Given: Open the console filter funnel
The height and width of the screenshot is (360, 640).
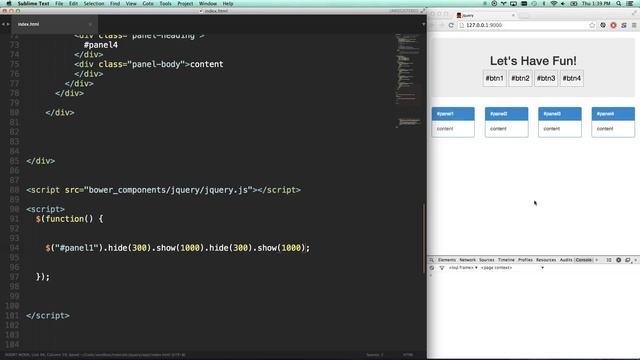Looking at the screenshot, I should [x=442, y=268].
